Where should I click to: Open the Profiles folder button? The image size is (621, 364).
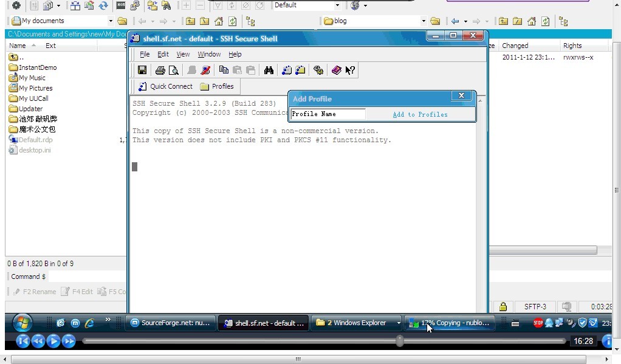pyautogui.click(x=217, y=86)
